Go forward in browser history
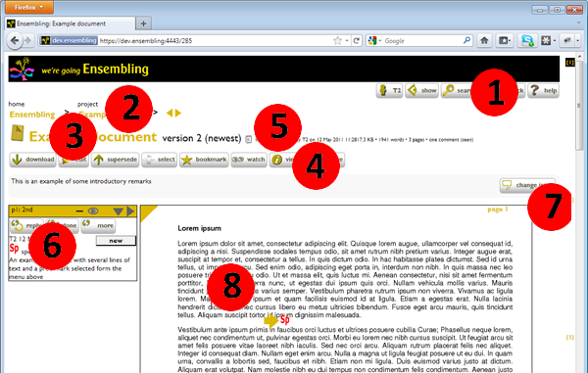The width and height of the screenshot is (588, 373). pyautogui.click(x=28, y=40)
